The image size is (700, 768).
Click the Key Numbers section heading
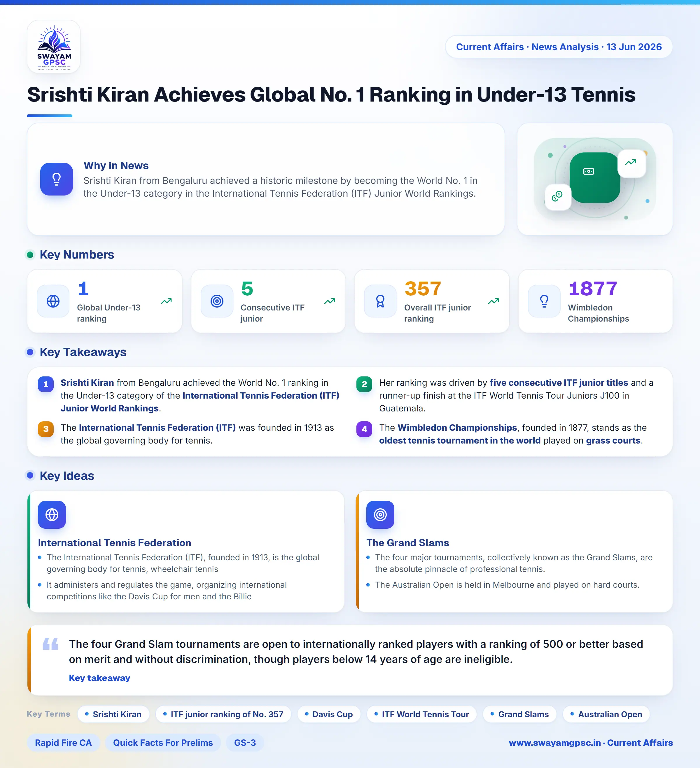(77, 255)
